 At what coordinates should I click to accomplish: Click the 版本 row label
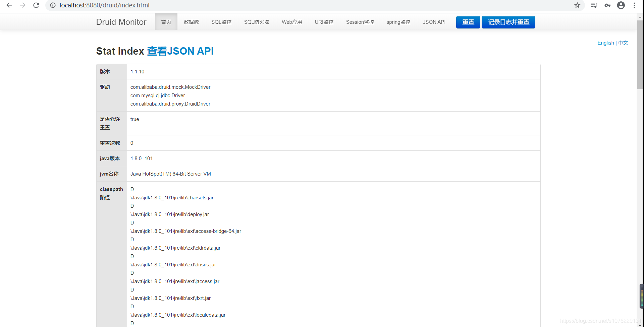[x=105, y=72]
